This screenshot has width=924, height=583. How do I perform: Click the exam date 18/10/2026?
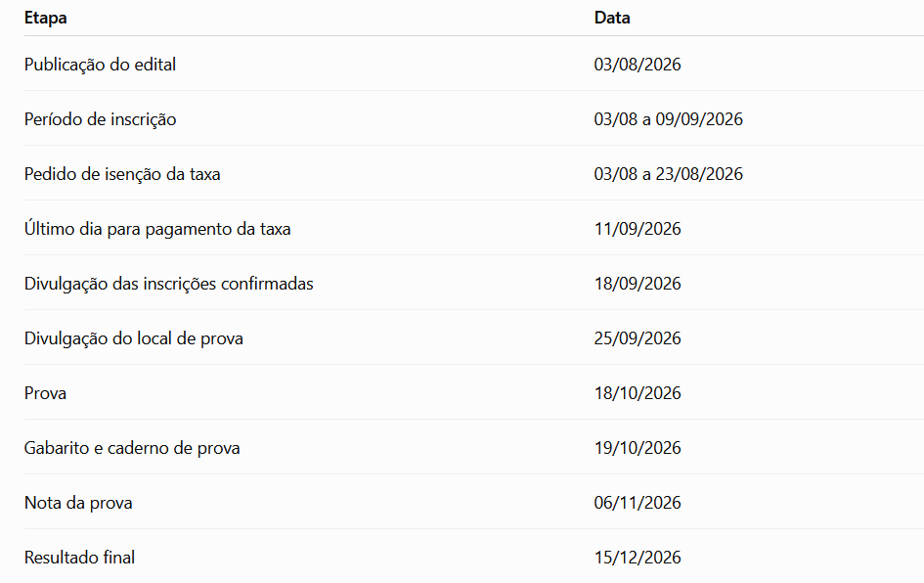pos(637,393)
